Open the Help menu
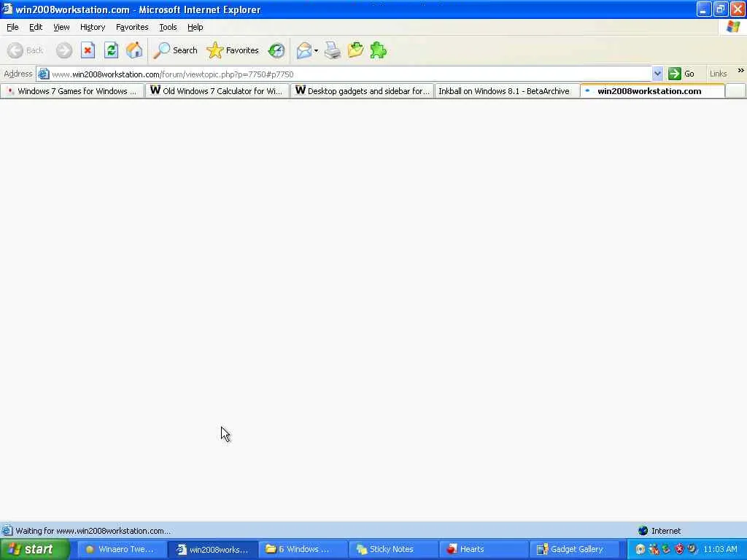 tap(196, 27)
